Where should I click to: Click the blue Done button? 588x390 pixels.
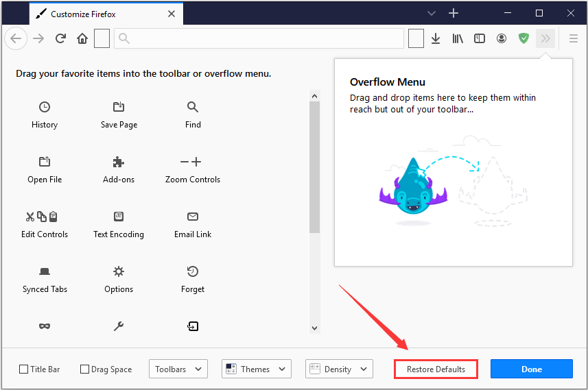[531, 369]
